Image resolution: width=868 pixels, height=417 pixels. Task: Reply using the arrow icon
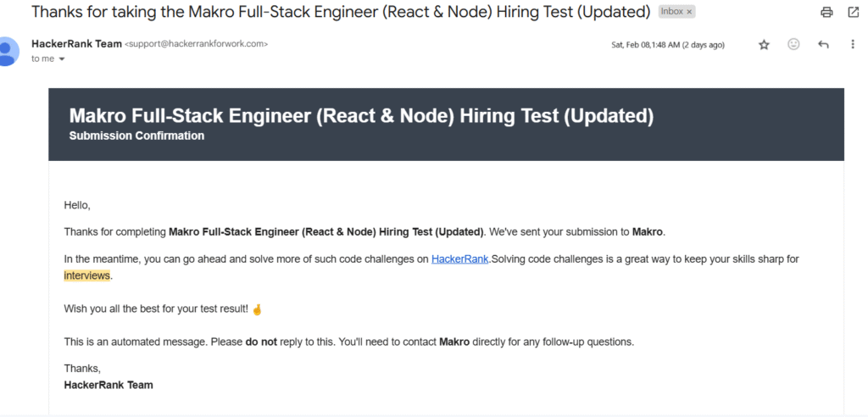click(x=823, y=44)
